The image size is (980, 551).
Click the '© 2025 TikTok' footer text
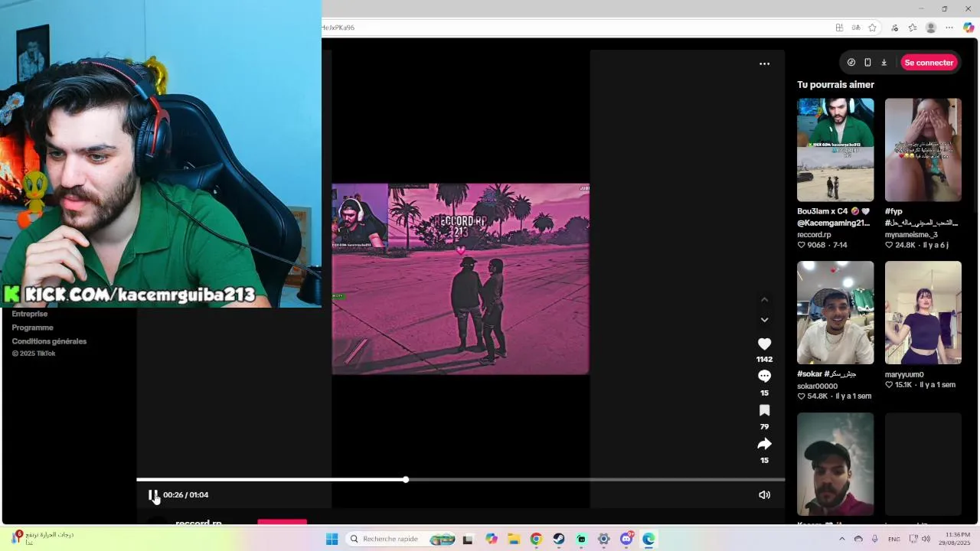click(x=34, y=354)
